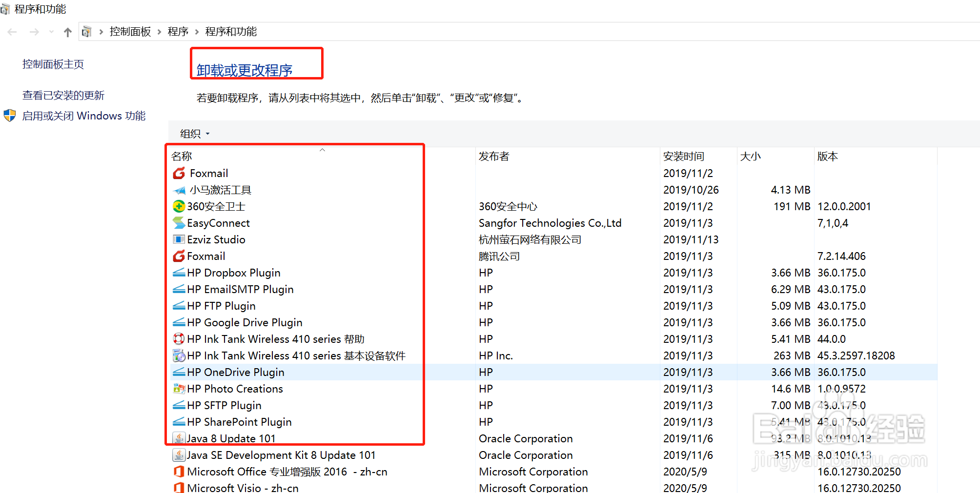Click version 45.3.2597.18208
Screen dimensions: 980x493
pyautogui.click(x=856, y=355)
